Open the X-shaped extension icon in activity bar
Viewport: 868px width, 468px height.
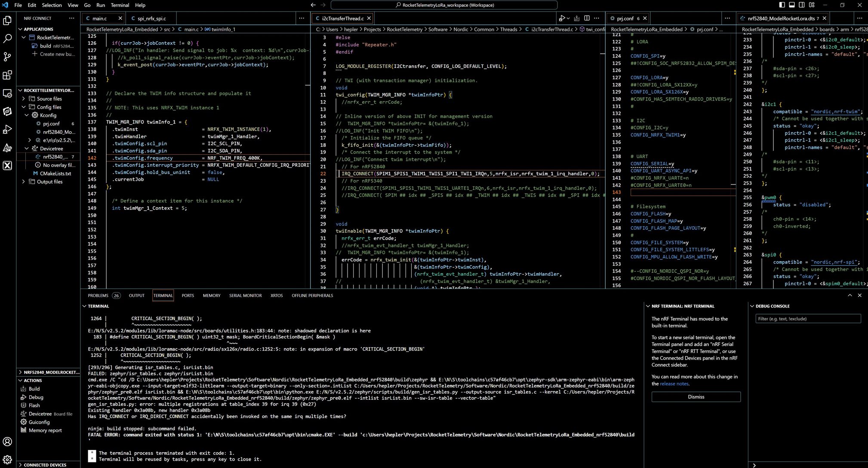pos(7,166)
